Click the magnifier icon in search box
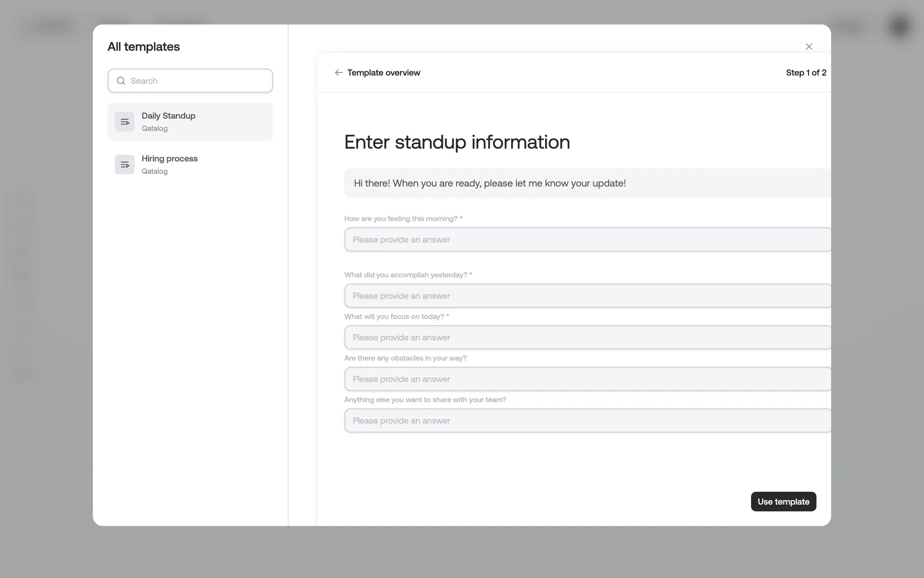 coord(121,81)
